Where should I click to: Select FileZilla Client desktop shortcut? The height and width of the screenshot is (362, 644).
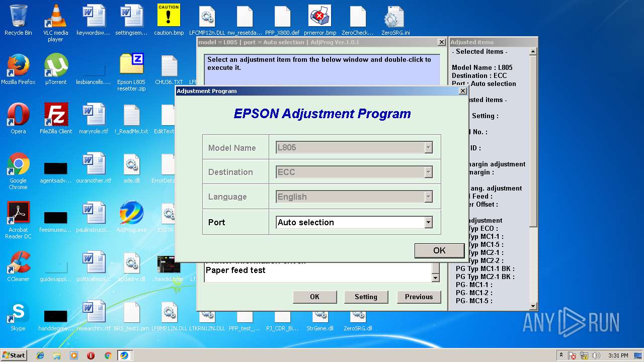pyautogui.click(x=55, y=118)
